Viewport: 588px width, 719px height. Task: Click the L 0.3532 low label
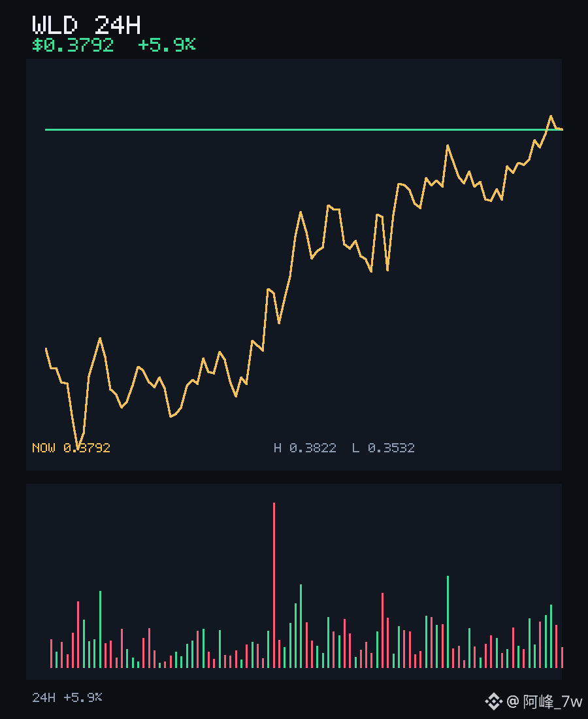click(x=383, y=448)
